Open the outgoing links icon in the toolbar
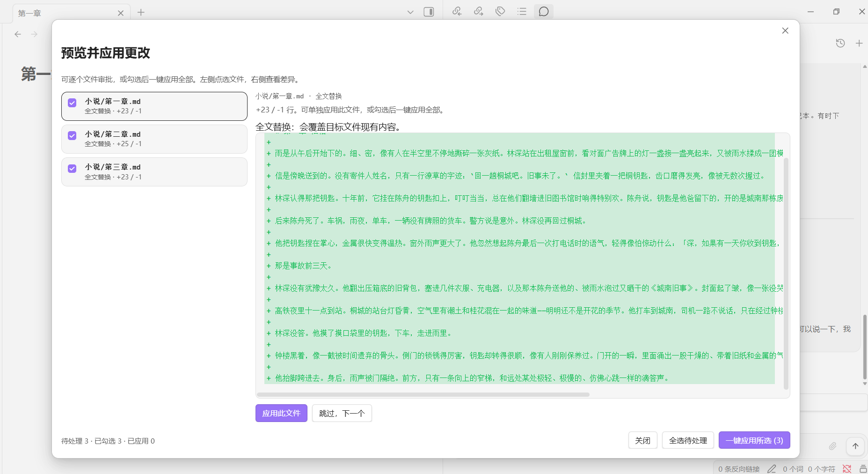This screenshot has height=474, width=868. [479, 11]
